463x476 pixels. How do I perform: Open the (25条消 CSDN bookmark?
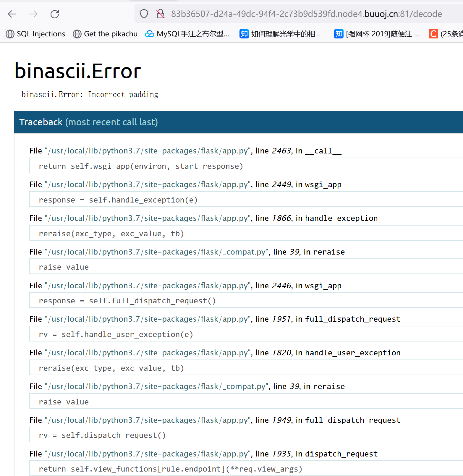(446, 34)
